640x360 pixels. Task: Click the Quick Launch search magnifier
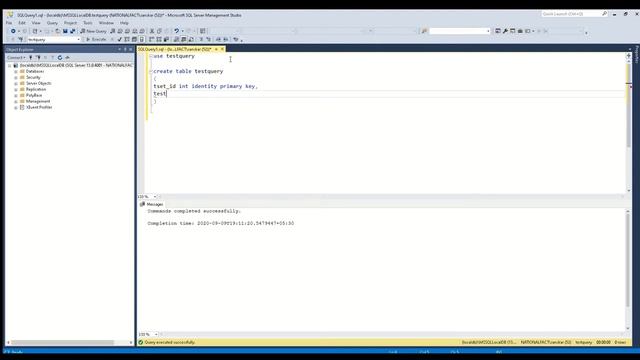(604, 14)
